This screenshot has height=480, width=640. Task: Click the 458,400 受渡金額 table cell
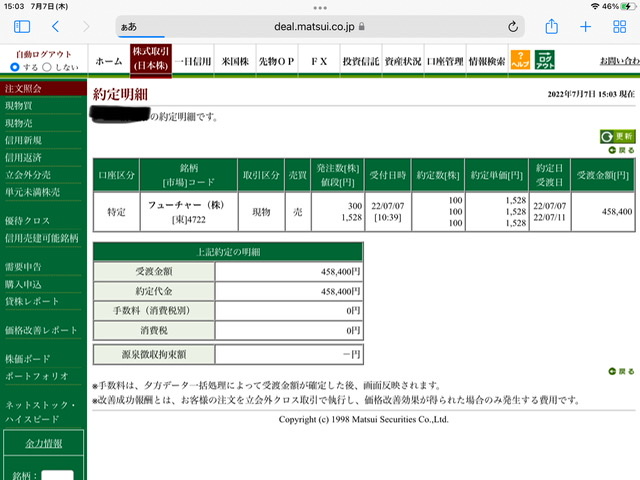click(603, 212)
